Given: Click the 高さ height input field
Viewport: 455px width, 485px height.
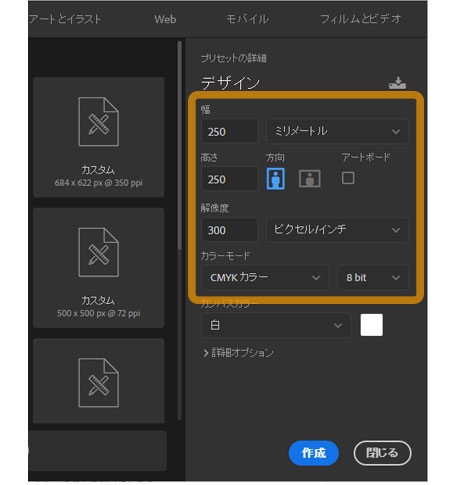Looking at the screenshot, I should pos(229,179).
